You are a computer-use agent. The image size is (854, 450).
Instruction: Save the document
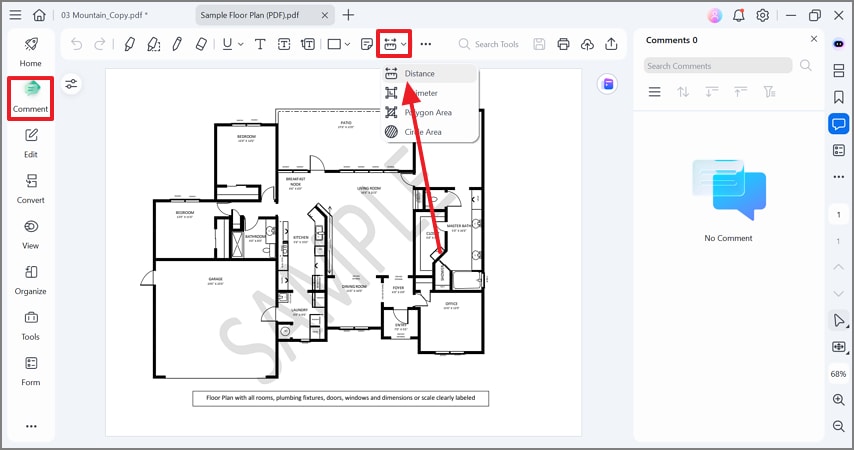539,44
